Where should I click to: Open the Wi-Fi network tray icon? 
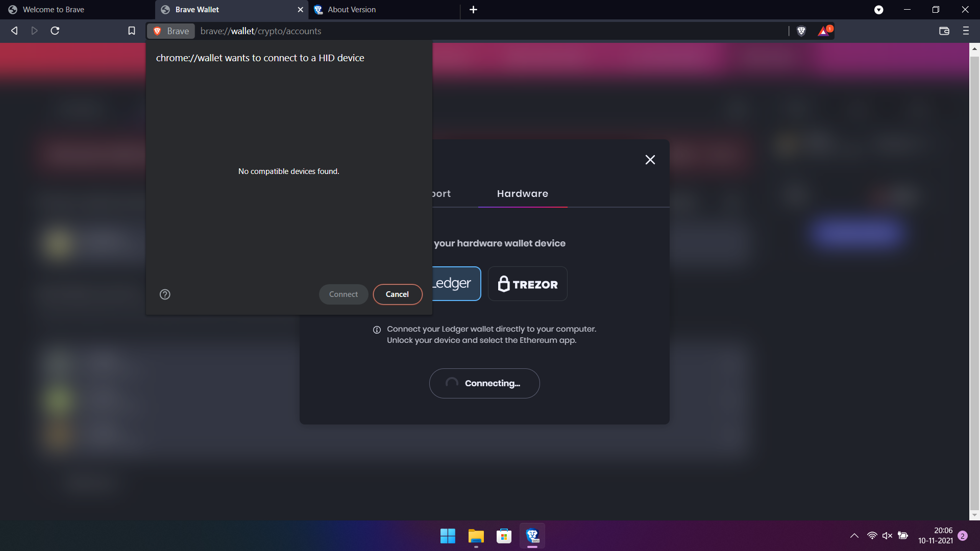click(872, 536)
